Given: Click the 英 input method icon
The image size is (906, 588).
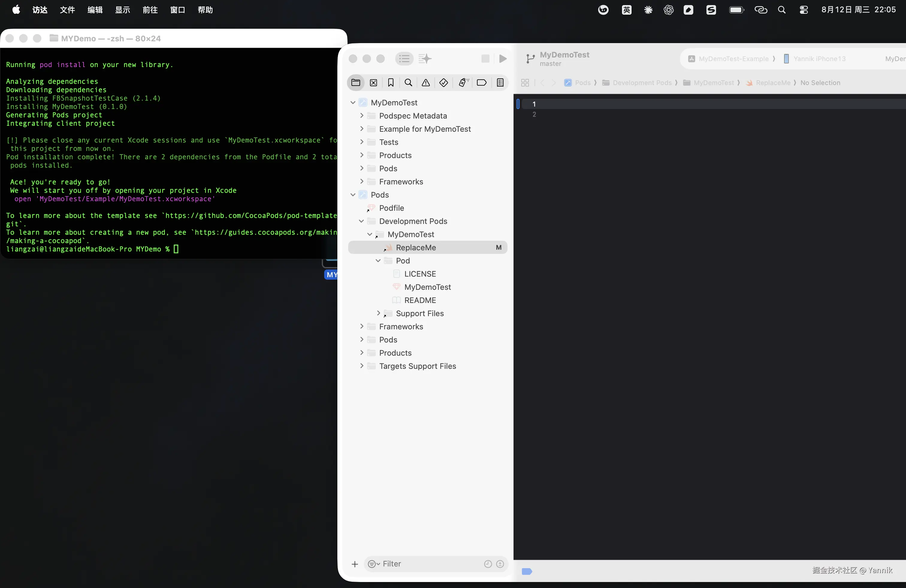Looking at the screenshot, I should click(626, 10).
